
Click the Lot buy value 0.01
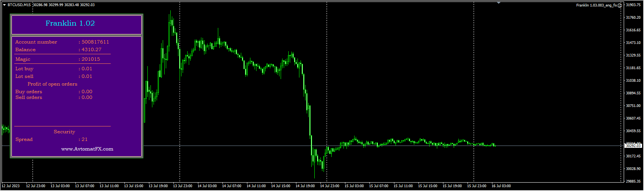coord(87,69)
